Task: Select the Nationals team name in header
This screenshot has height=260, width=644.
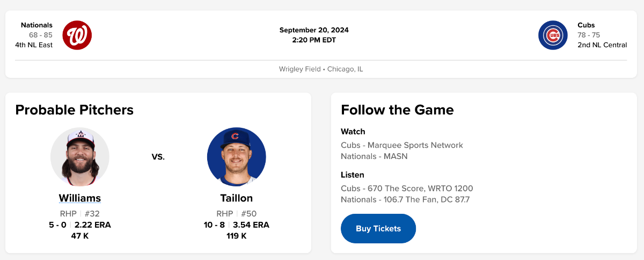Action: 36,25
